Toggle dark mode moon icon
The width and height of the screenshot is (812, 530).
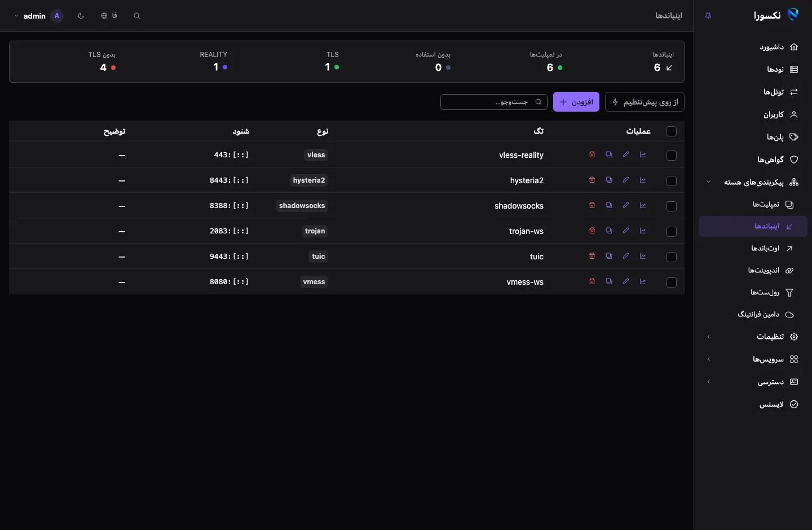tap(81, 16)
